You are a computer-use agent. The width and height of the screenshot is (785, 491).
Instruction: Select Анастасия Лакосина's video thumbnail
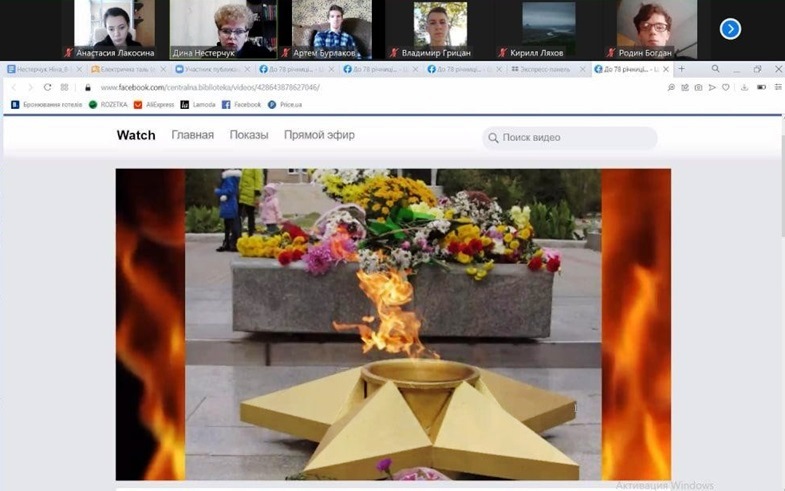[x=115, y=29]
